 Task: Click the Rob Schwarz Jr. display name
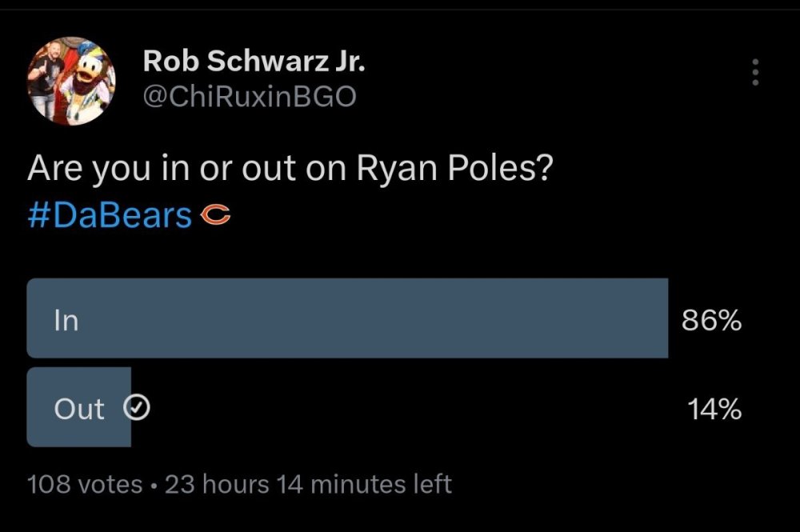pyautogui.click(x=254, y=61)
